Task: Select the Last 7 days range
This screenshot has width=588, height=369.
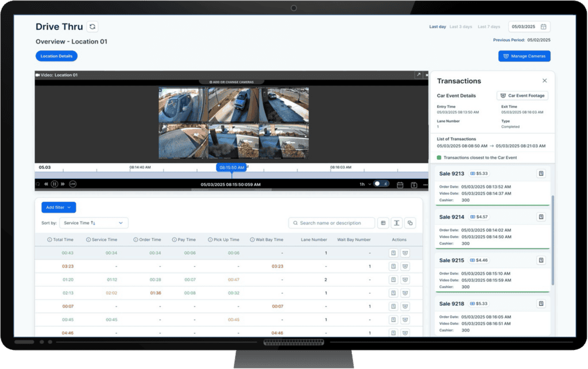Action: tap(489, 26)
